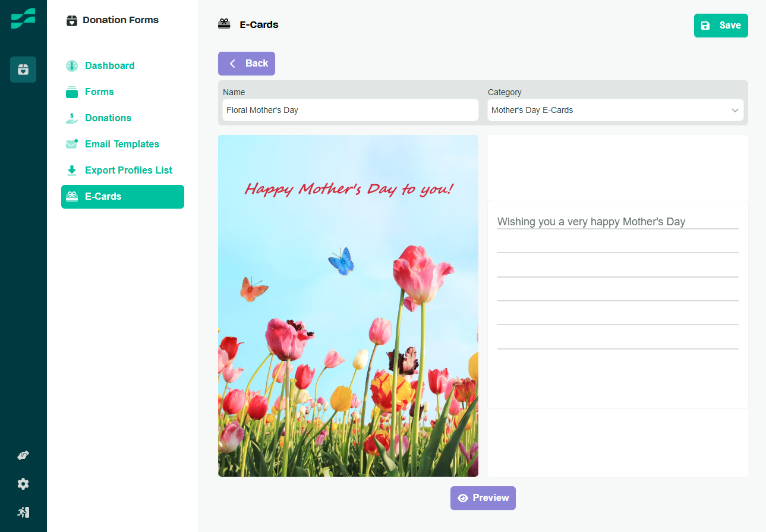Click the Preview button
Image resolution: width=766 pixels, height=532 pixels.
click(483, 498)
